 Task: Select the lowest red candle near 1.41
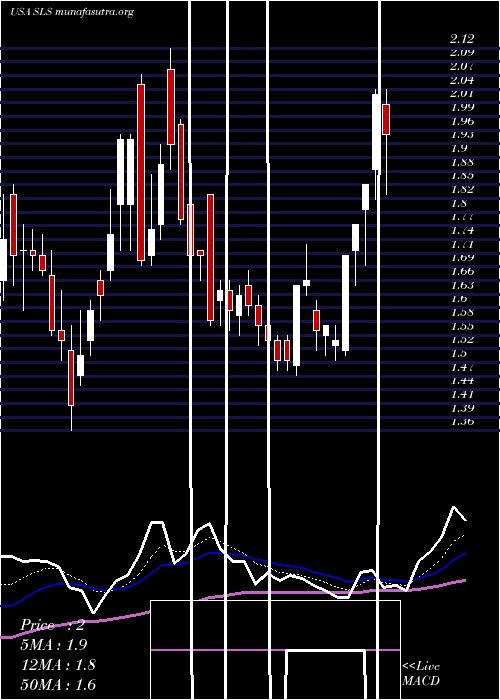tap(71, 378)
